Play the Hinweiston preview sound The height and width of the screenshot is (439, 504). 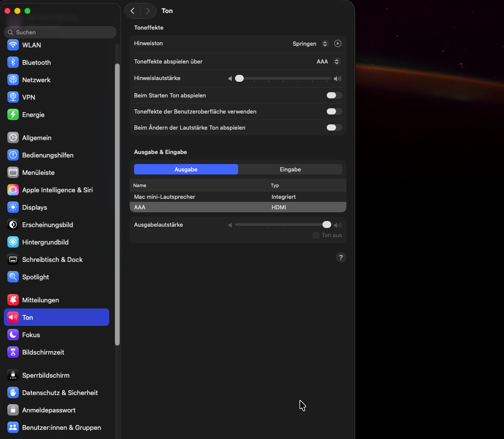click(x=338, y=44)
